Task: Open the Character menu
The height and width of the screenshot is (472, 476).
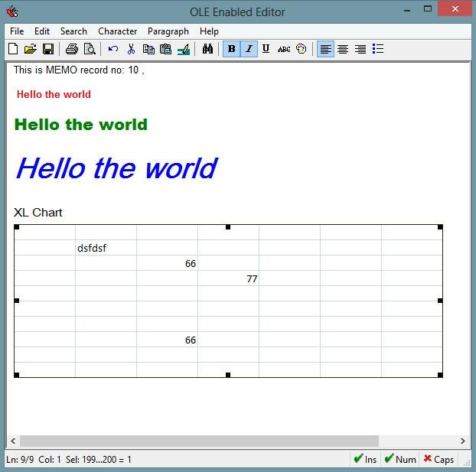Action: click(117, 31)
